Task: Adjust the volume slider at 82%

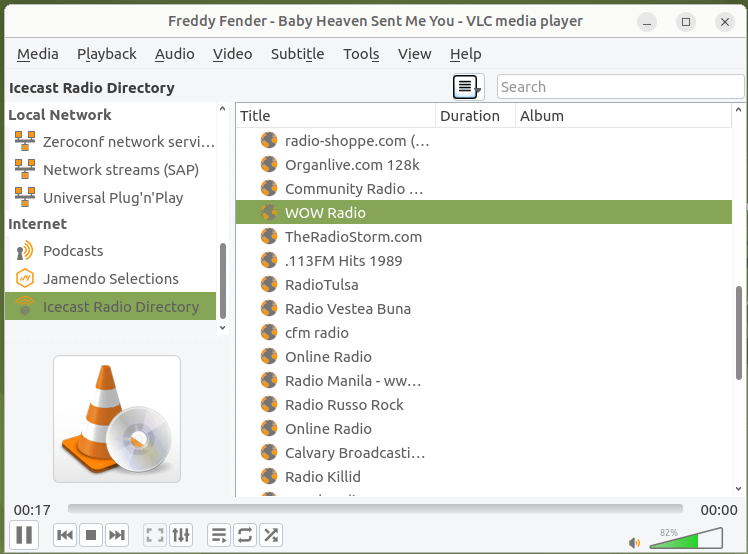Action: [x=686, y=538]
